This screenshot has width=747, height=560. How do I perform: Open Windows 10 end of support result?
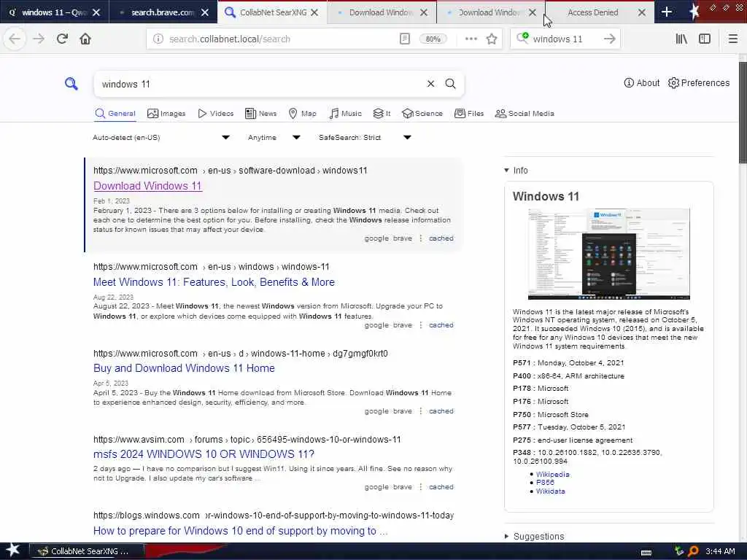(240, 531)
